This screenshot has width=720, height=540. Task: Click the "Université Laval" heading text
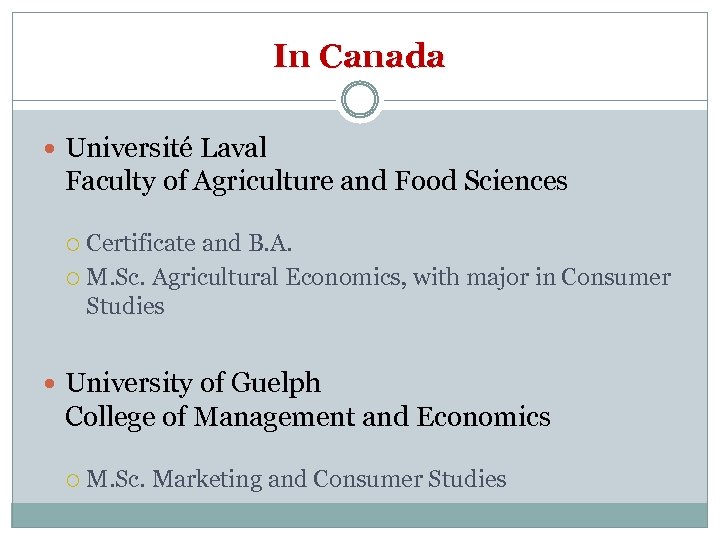click(x=166, y=148)
